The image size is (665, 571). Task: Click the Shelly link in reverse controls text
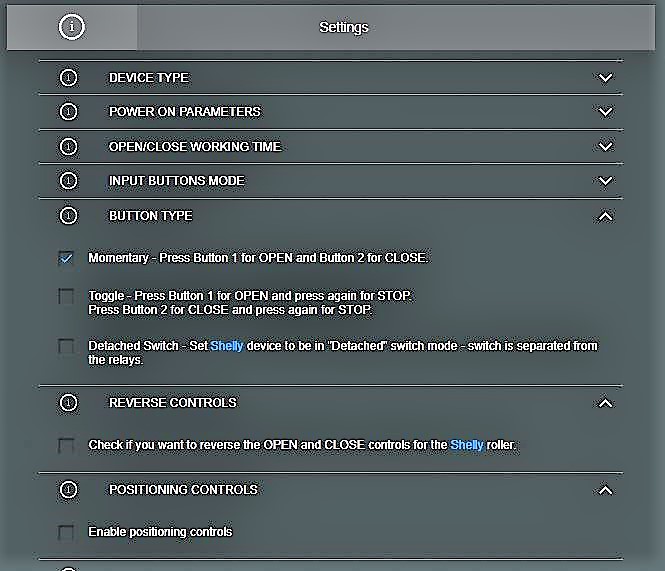(x=466, y=445)
